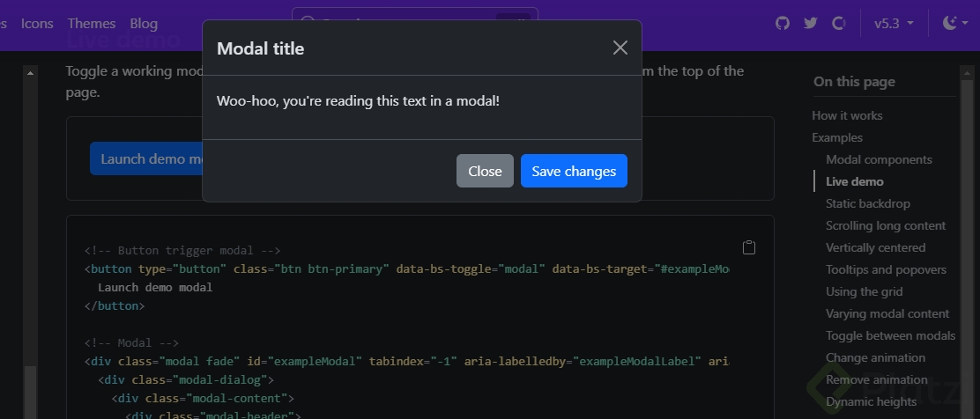Open the GitHub icon link
The image size is (980, 419).
[783, 23]
